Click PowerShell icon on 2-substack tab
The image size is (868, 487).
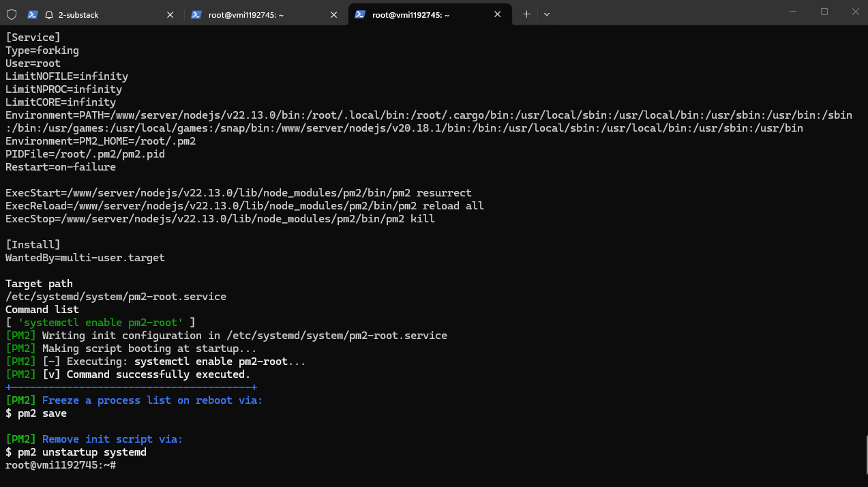(33, 14)
